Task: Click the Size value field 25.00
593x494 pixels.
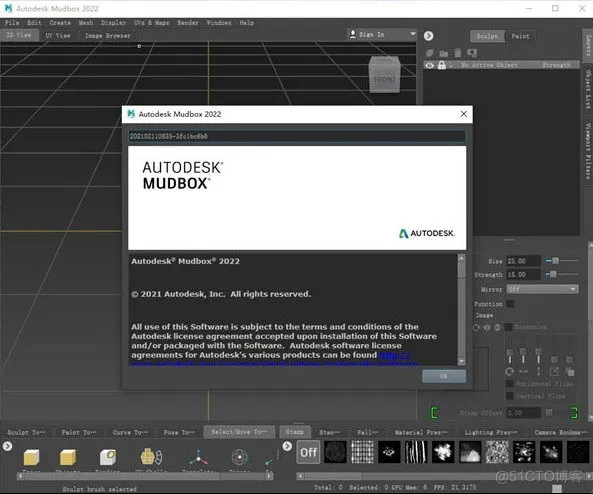Action: 524,261
